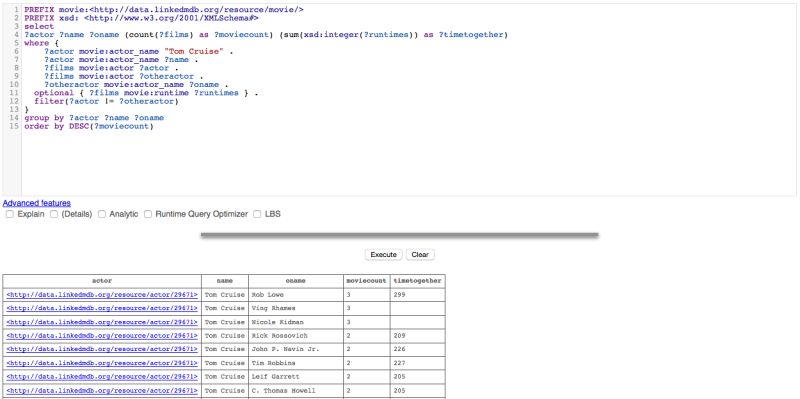Click moviecount 3 in Rob Lowe row
The image size is (800, 399).
pyautogui.click(x=348, y=295)
